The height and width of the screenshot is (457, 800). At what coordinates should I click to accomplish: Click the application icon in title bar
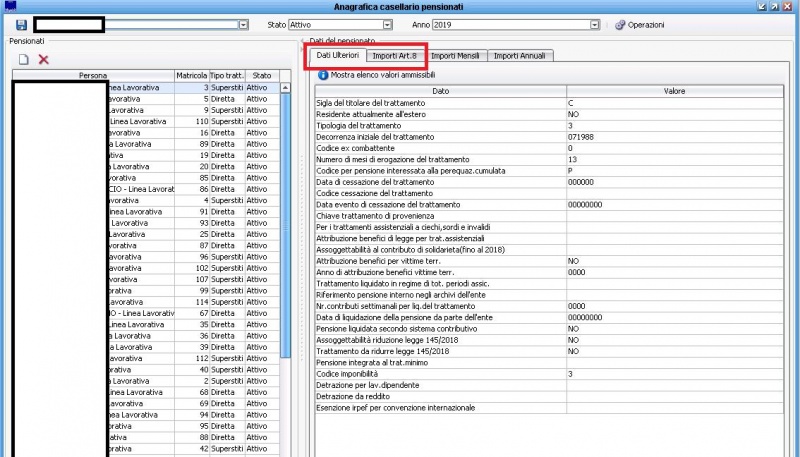(10, 6)
